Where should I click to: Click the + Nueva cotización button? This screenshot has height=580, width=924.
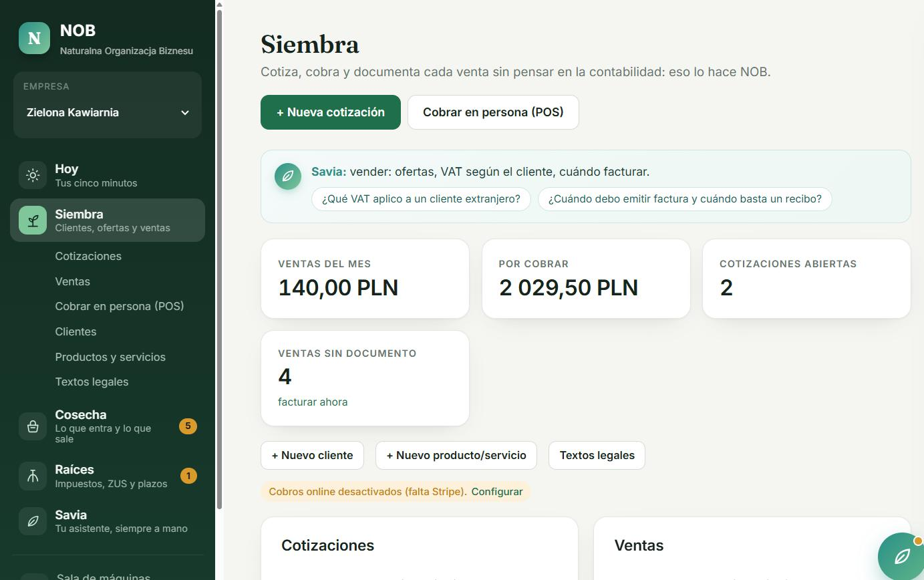pyautogui.click(x=331, y=112)
